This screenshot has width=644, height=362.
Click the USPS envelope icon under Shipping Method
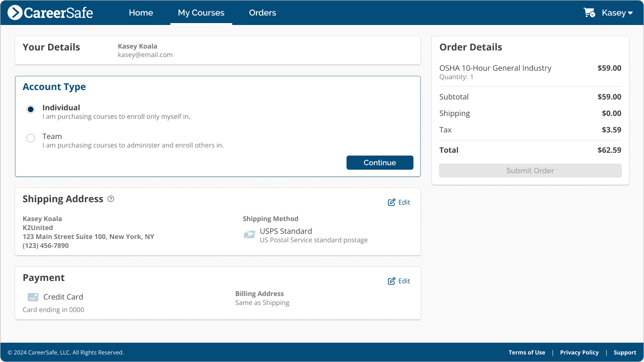249,234
